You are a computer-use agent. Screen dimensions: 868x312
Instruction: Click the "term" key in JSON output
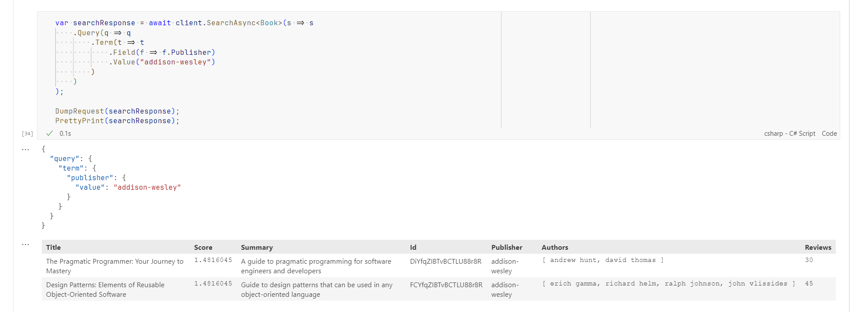point(71,168)
